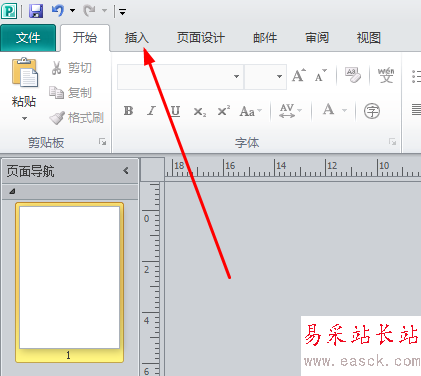Screen dimensions: 421x376
Task: Save the publication with the floppy icon
Action: click(x=36, y=11)
